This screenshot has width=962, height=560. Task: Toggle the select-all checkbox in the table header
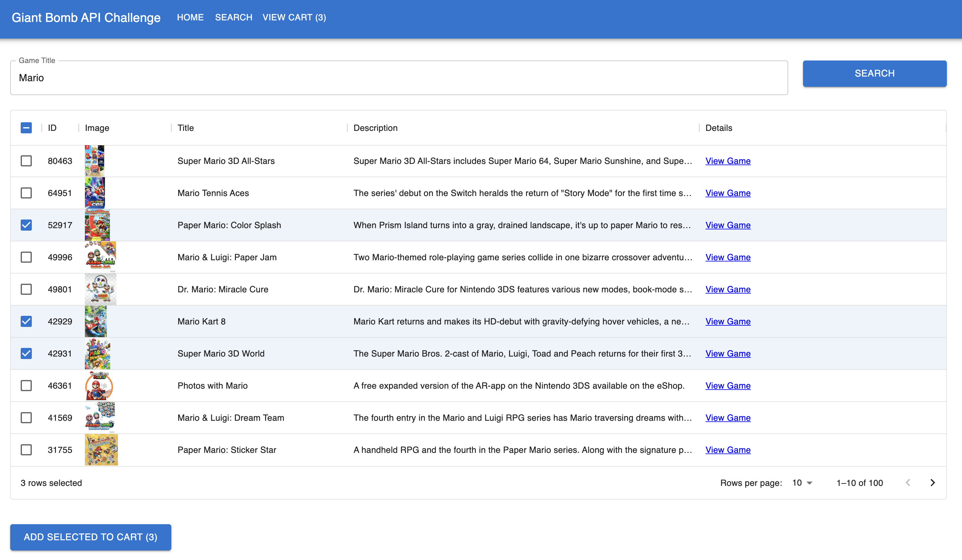(26, 128)
